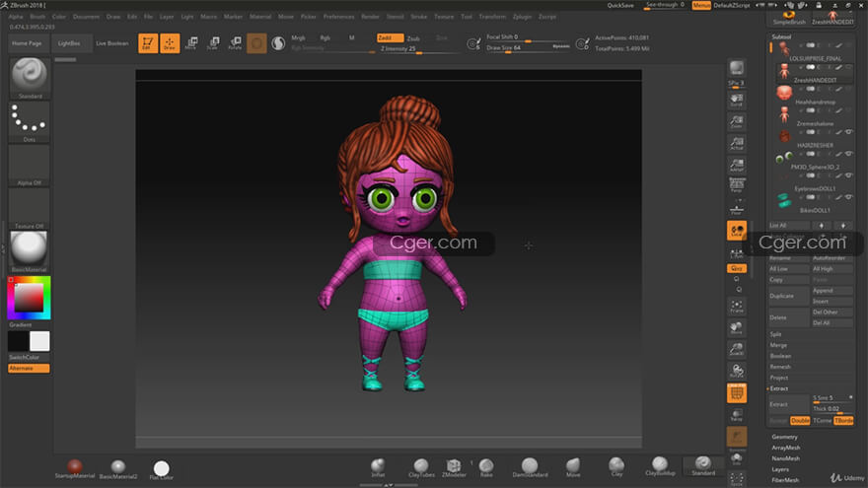This screenshot has width=868, height=488.
Task: Pick the Flat Color white sphere
Action: [x=162, y=469]
